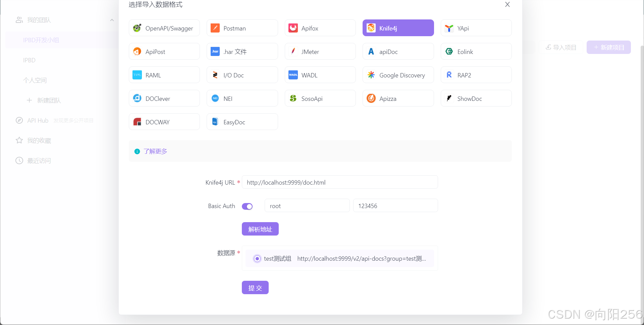Click the 新建项目 button
This screenshot has height=325, width=644.
pos(609,47)
